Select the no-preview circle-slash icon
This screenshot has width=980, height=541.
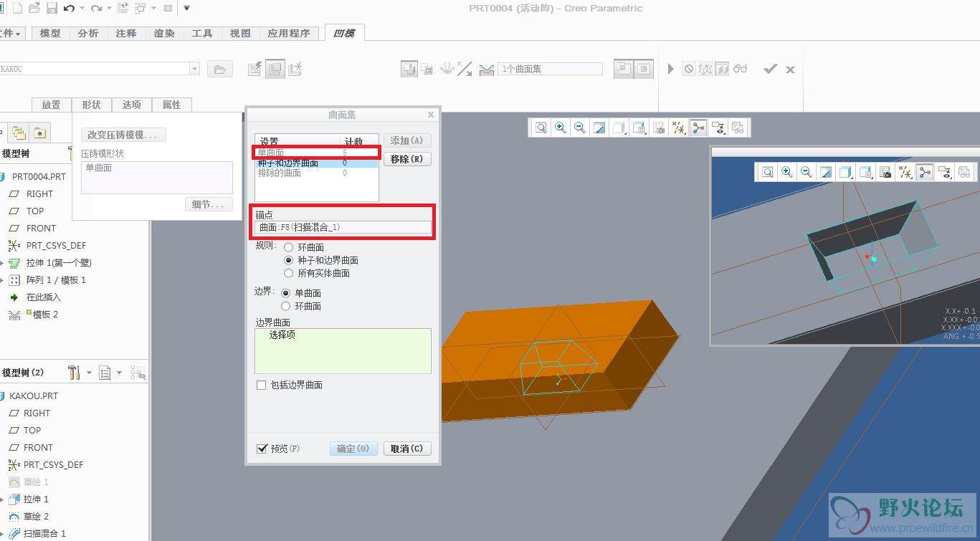tap(689, 69)
